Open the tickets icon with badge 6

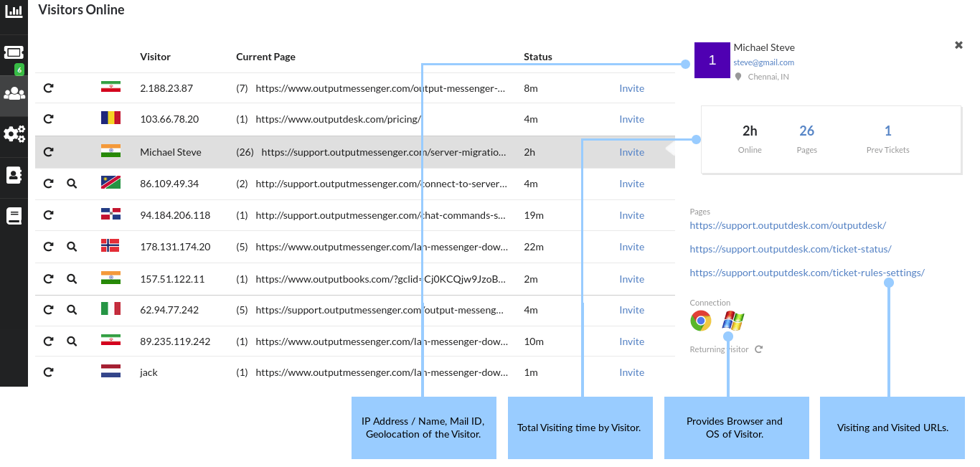14,53
